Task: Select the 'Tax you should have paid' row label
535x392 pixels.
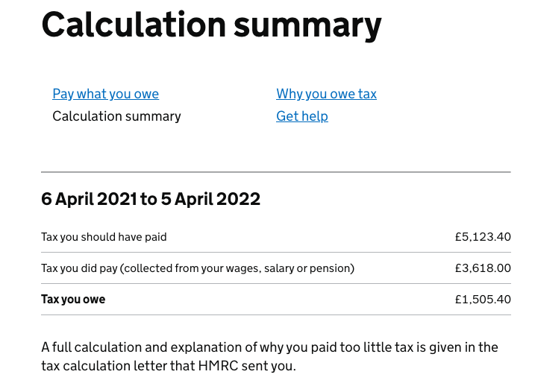Action: click(x=104, y=237)
